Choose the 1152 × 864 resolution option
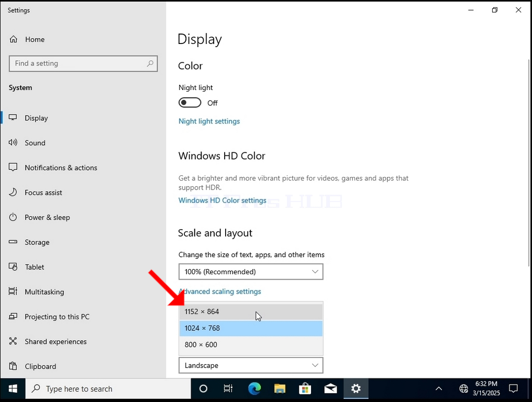Screen dimensions: 532x402 251,311
